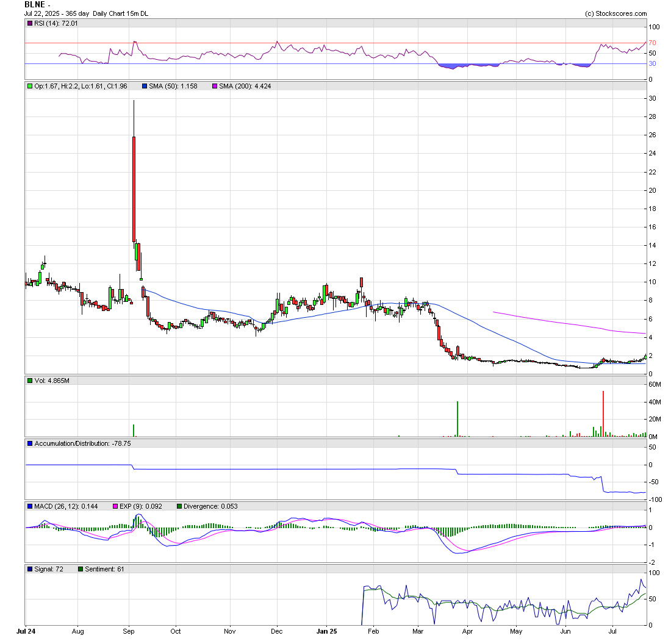This screenshot has height=644, width=671.
Task: Click the 'SMA (50): 1.158' label
Action: 173,87
